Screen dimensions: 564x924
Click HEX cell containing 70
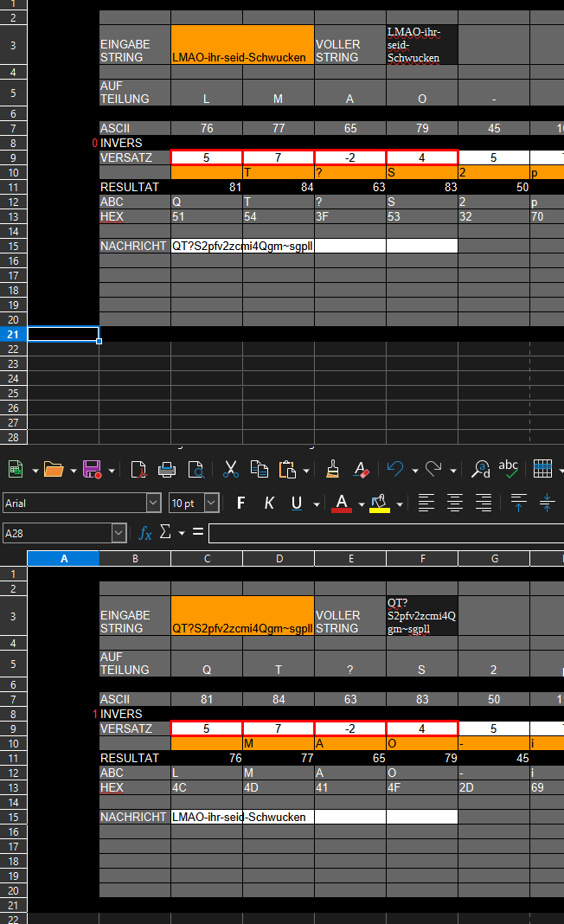point(547,217)
